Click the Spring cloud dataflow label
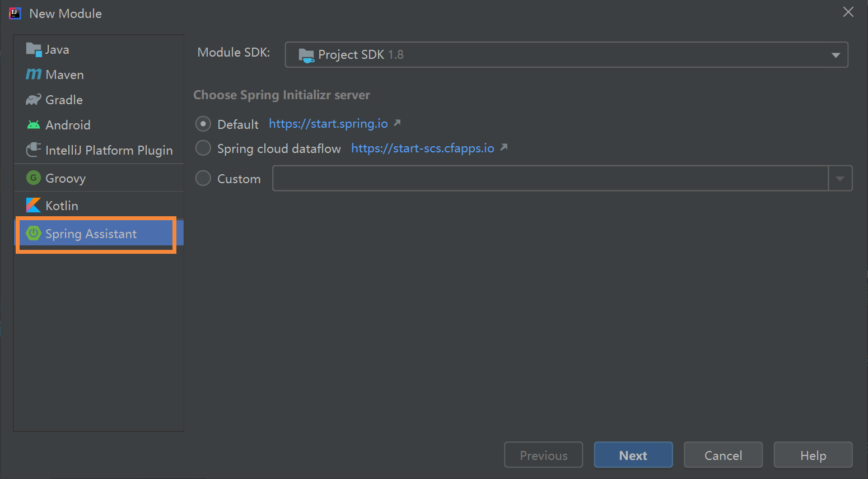868x479 pixels. point(279,148)
